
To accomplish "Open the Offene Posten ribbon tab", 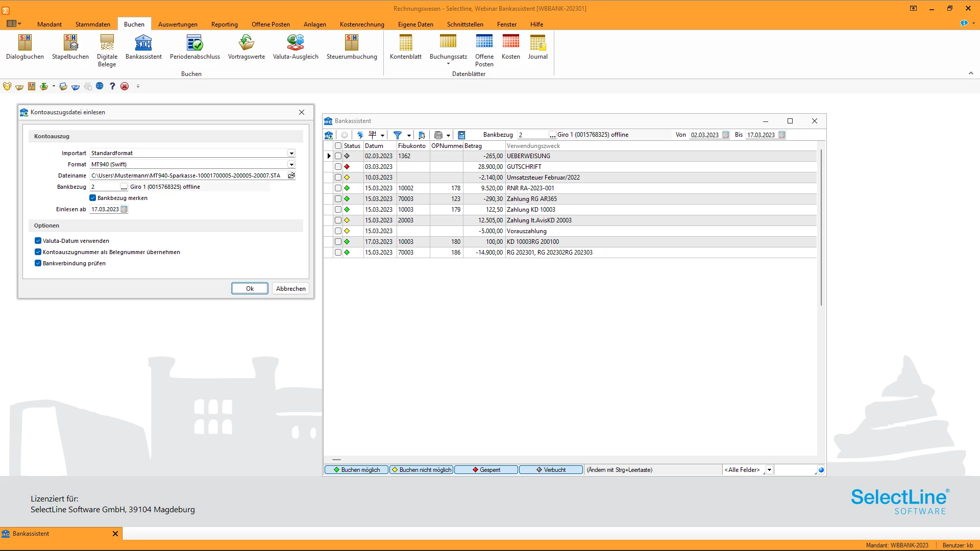I will 271,24.
